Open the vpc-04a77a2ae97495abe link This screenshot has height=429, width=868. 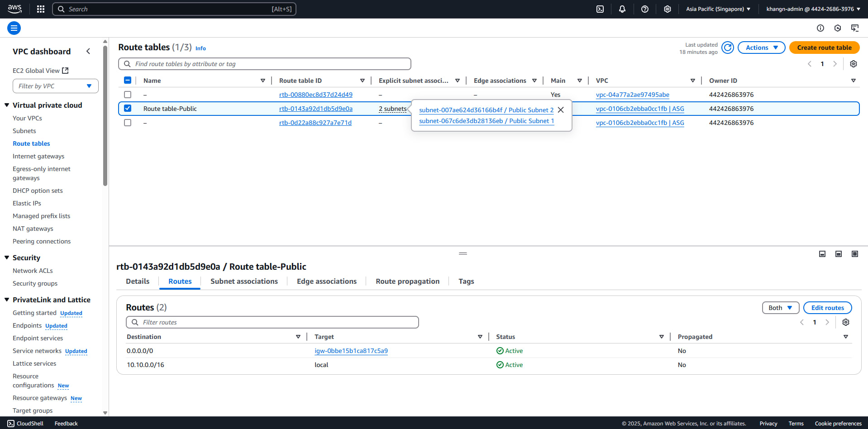point(633,95)
